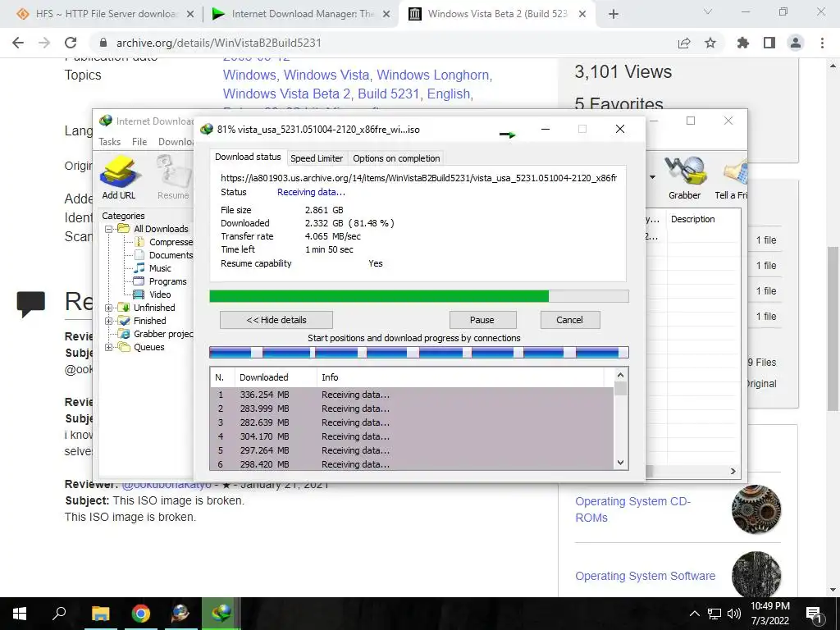This screenshot has width=840, height=630.
Task: Open the Grabber projects tree item
Action: tap(163, 334)
